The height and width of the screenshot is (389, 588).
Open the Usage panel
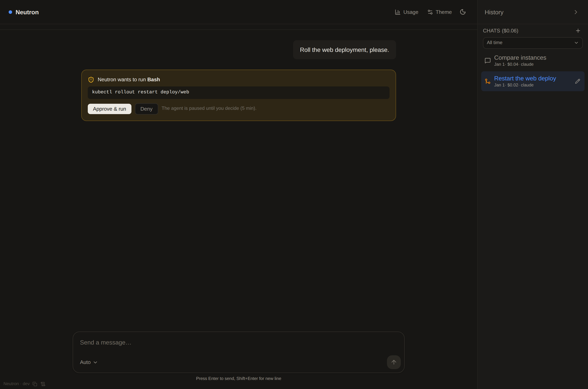point(406,12)
